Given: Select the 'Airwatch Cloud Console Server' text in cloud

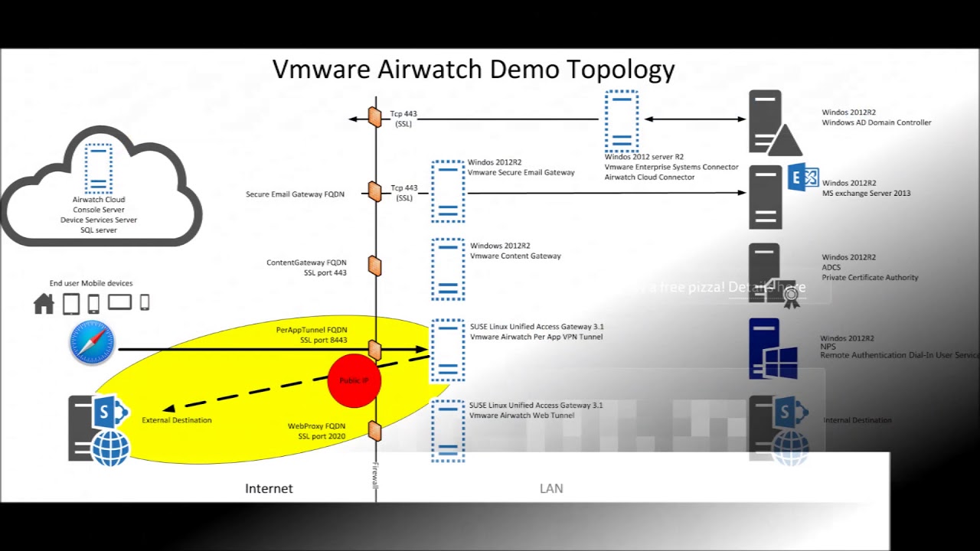Looking at the screenshot, I should point(99,204).
